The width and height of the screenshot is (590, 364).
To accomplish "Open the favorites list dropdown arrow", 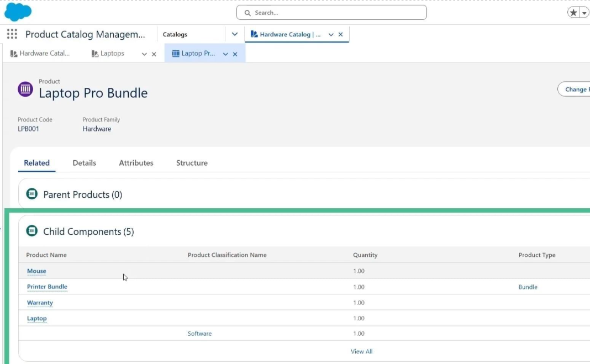I will pos(584,13).
